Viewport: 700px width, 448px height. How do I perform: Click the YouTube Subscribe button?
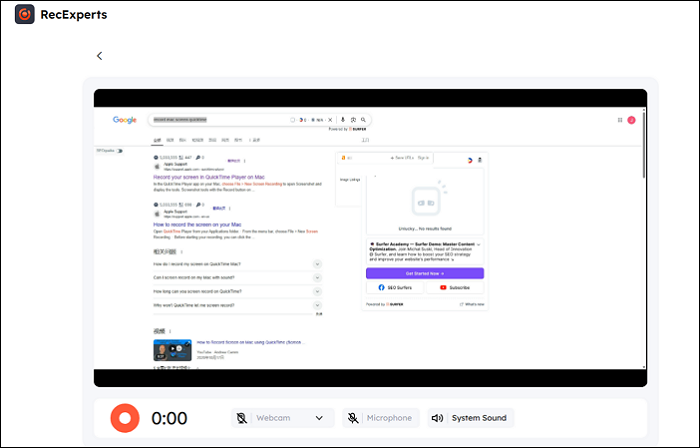tap(455, 288)
